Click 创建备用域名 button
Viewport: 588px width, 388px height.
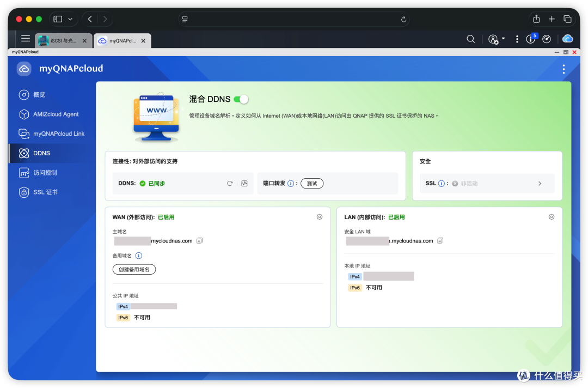[x=134, y=269]
